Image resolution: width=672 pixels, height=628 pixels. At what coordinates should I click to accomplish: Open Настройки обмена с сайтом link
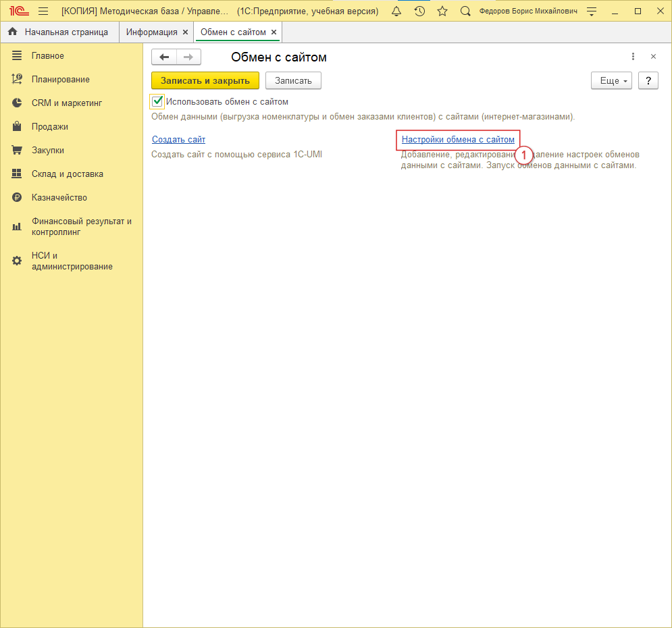tap(458, 140)
